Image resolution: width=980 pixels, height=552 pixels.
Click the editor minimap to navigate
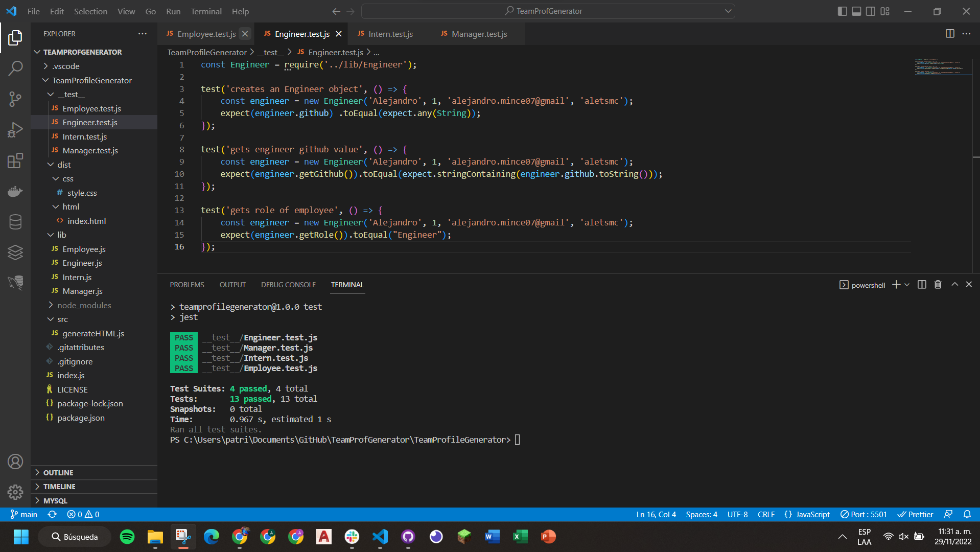(x=943, y=67)
